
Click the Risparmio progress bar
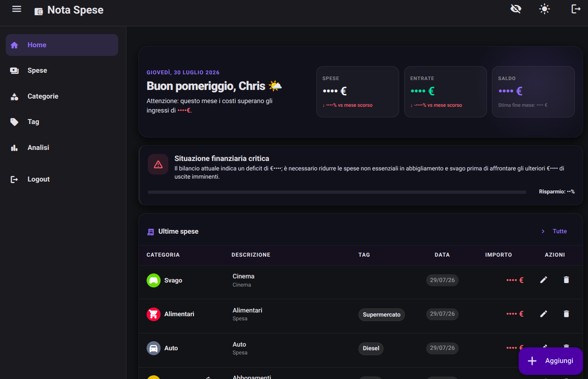coord(337,192)
